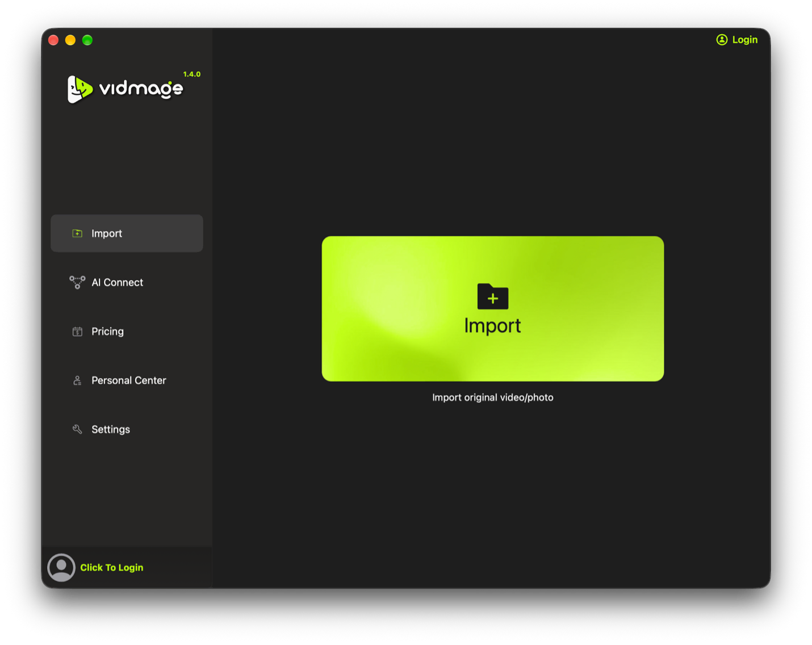Screen dimensions: 812x645
Task: Minimize the window with the yellow button
Action: click(x=70, y=40)
